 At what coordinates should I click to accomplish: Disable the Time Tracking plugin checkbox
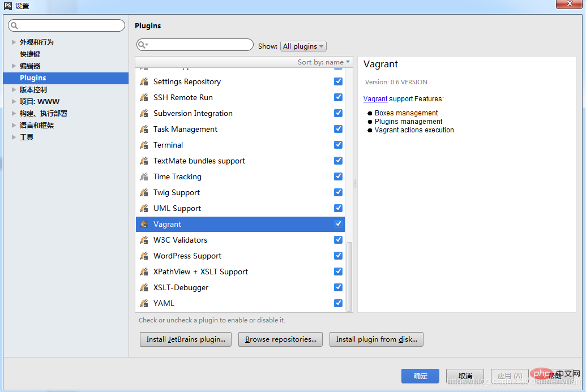(338, 176)
